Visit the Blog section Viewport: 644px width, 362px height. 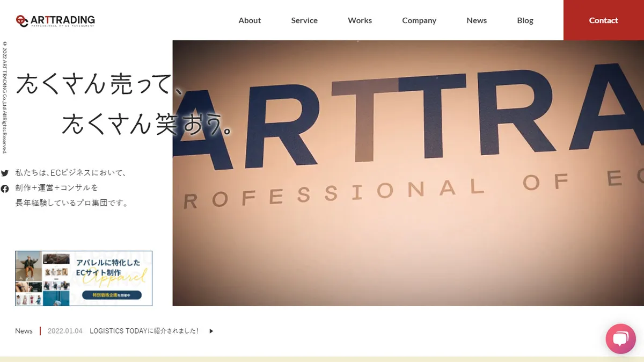pyautogui.click(x=525, y=20)
